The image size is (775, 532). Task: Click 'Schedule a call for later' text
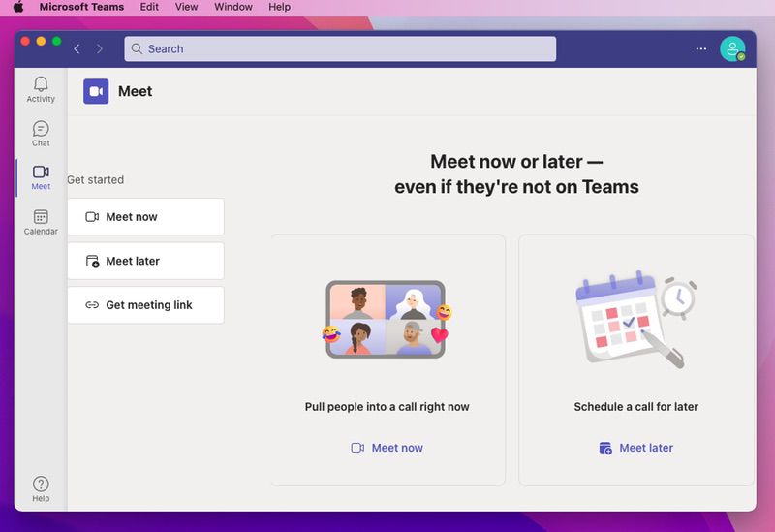[636, 406]
